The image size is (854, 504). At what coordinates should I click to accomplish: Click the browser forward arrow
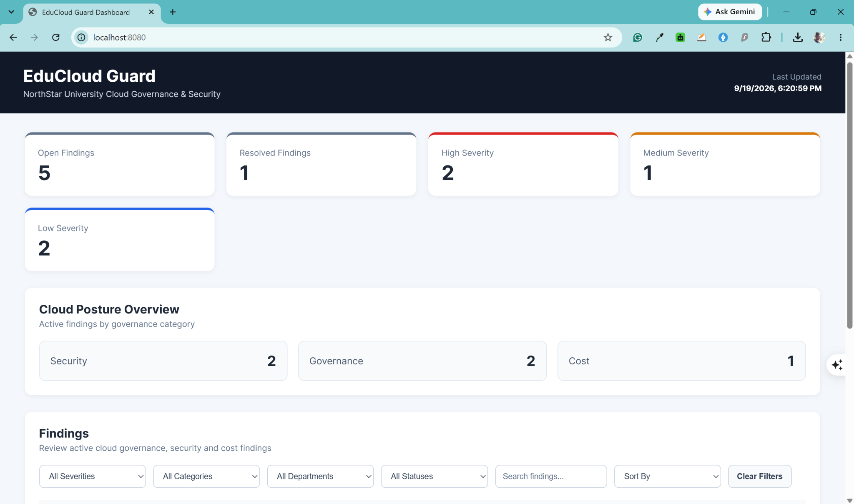coord(34,38)
